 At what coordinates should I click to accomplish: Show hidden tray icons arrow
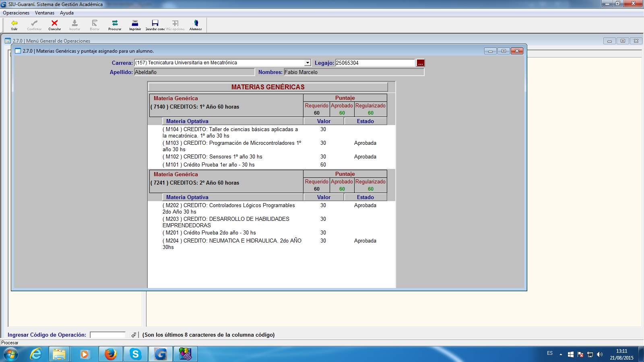point(561,354)
